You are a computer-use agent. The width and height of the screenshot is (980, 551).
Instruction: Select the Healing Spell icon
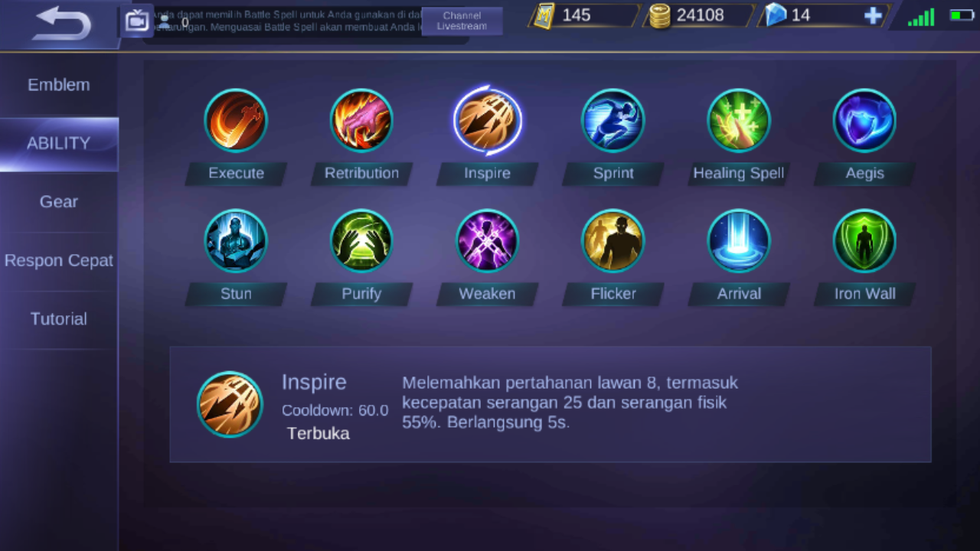[739, 121]
